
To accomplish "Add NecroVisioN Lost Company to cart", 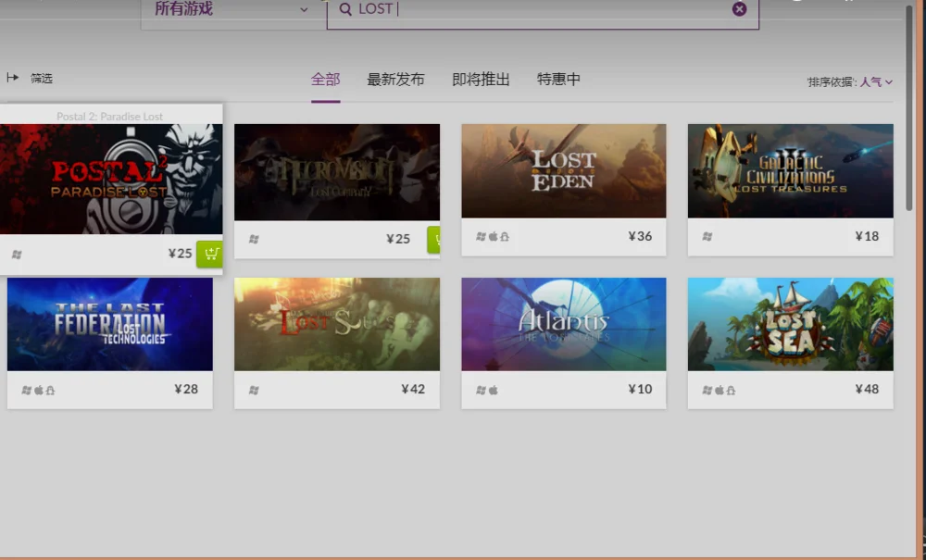I will click(x=433, y=239).
